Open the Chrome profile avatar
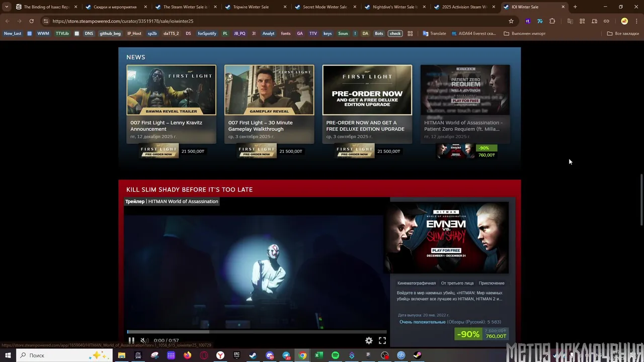This screenshot has width=644, height=362. [x=624, y=21]
